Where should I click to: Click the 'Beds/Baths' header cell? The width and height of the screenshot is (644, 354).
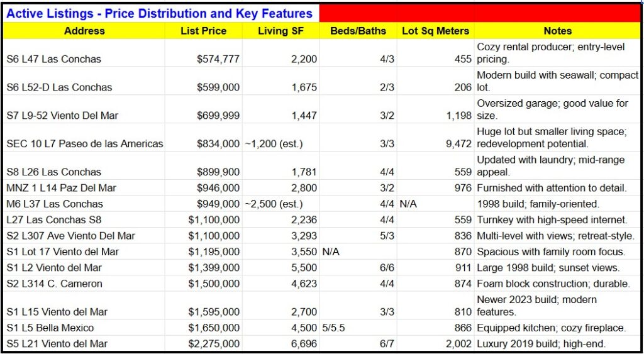pyautogui.click(x=358, y=31)
